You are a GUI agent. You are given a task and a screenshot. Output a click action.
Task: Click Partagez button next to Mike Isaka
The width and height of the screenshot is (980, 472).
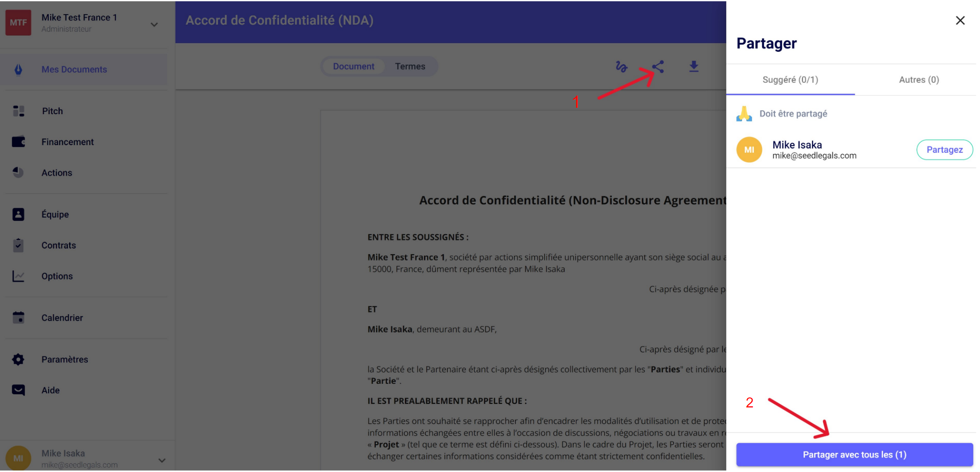(944, 150)
